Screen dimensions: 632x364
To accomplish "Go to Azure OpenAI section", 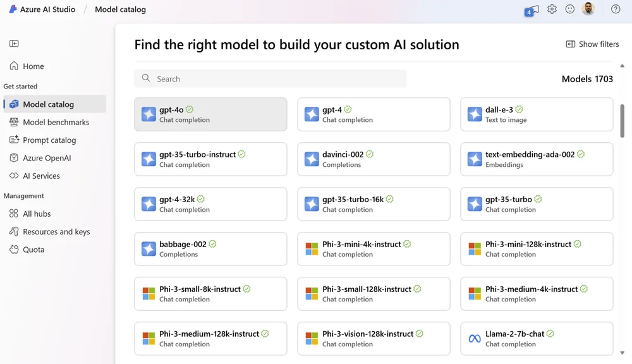I will (55, 157).
